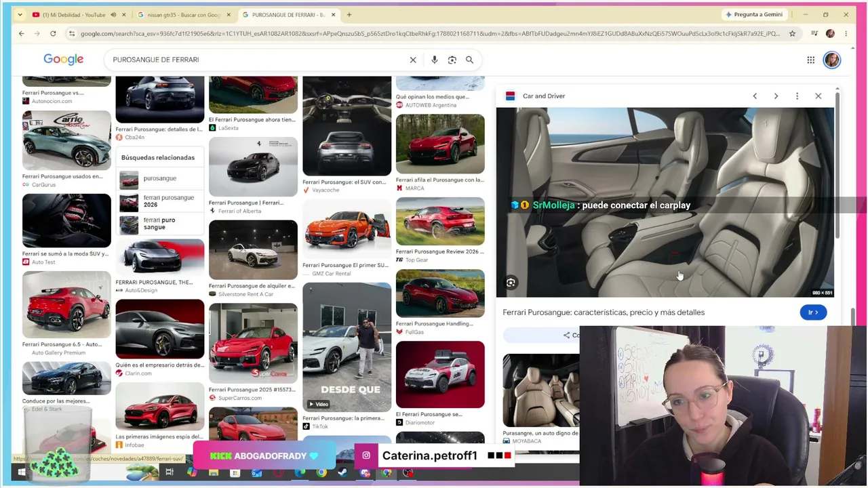Open the Auto Test engine image

pos(66,221)
